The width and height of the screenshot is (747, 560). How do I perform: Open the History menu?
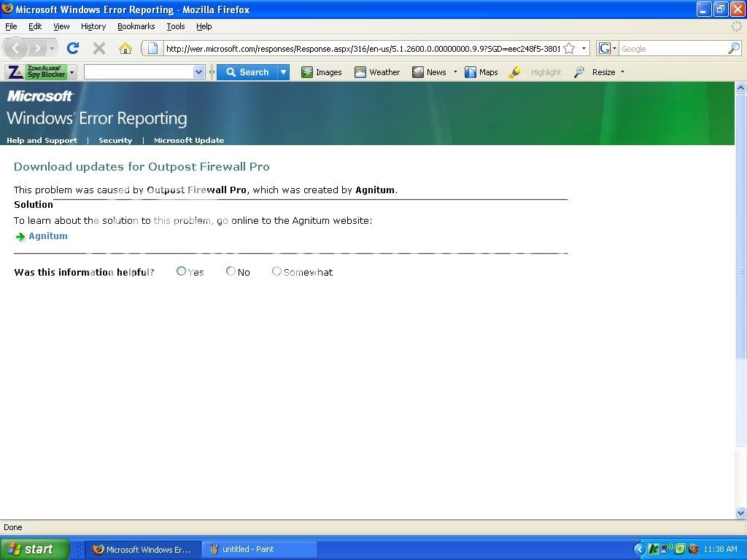pyautogui.click(x=93, y=26)
